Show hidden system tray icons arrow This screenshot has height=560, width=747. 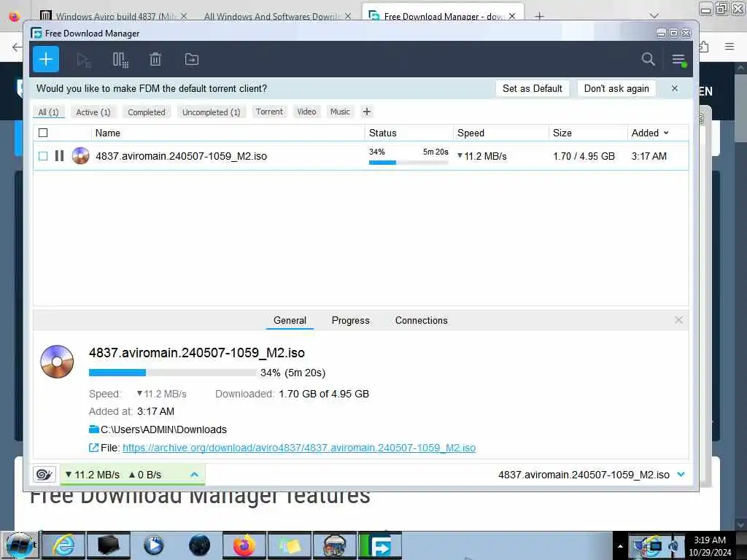tap(620, 546)
